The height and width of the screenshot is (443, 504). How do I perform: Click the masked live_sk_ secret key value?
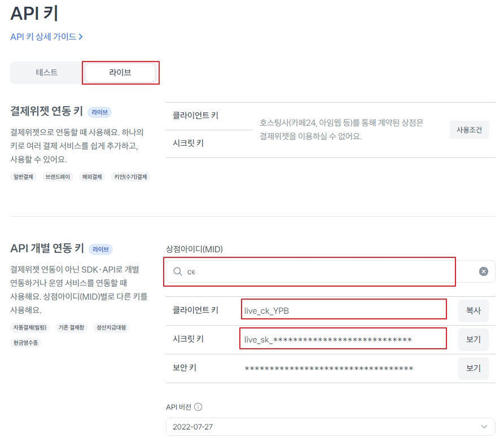pyautogui.click(x=328, y=340)
